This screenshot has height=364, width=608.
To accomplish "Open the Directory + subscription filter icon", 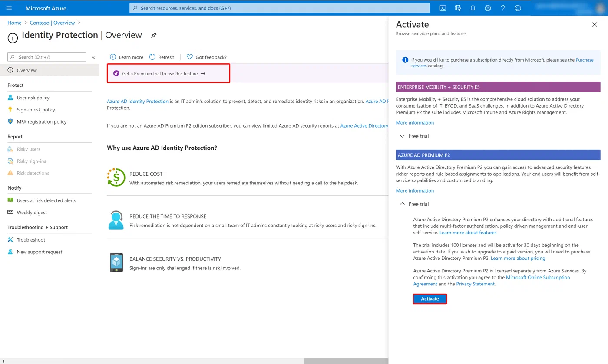I will click(x=458, y=8).
